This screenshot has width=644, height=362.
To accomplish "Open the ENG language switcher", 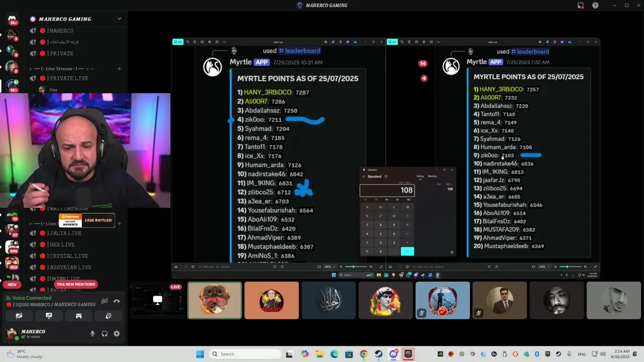I will pyautogui.click(x=581, y=354).
